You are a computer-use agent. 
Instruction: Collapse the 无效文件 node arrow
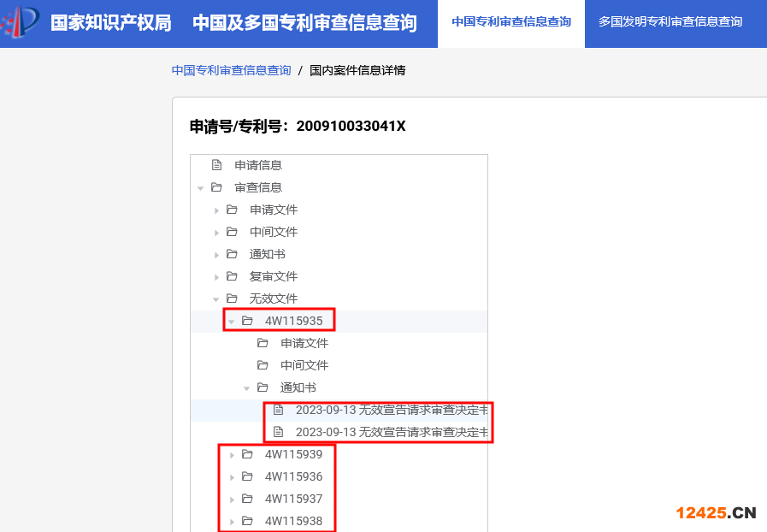tap(216, 299)
